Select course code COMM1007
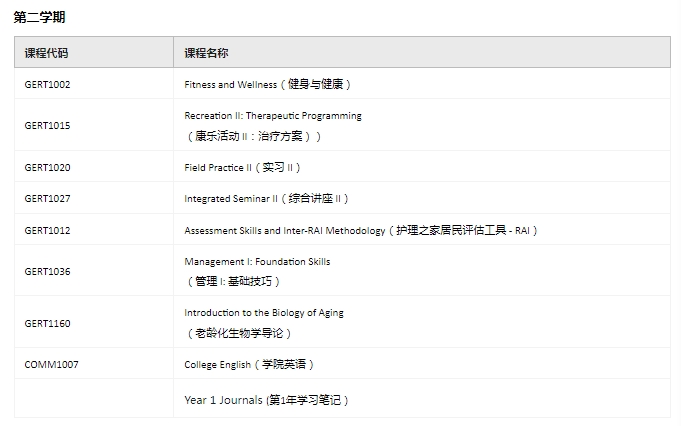The width and height of the screenshot is (681, 426). pos(52,365)
